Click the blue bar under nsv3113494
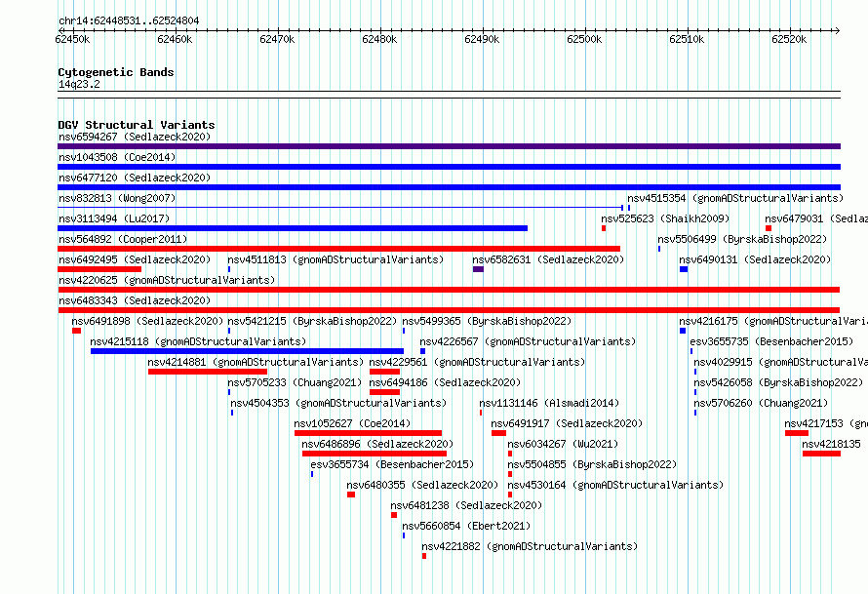This screenshot has height=594, width=868. pos(293,228)
